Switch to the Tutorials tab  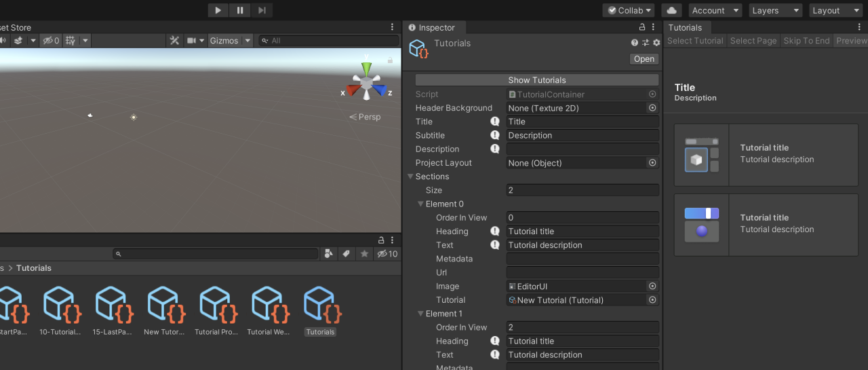pos(685,28)
